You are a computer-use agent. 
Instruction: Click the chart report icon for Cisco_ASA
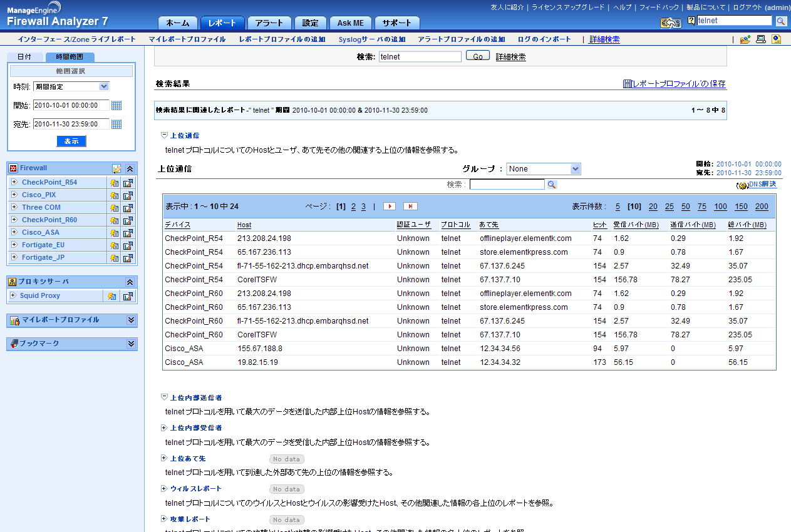point(128,233)
